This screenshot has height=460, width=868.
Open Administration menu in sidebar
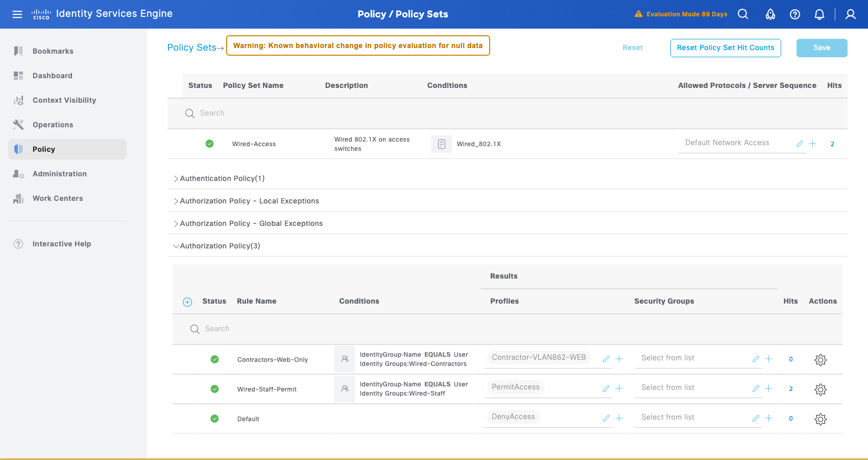click(67, 174)
